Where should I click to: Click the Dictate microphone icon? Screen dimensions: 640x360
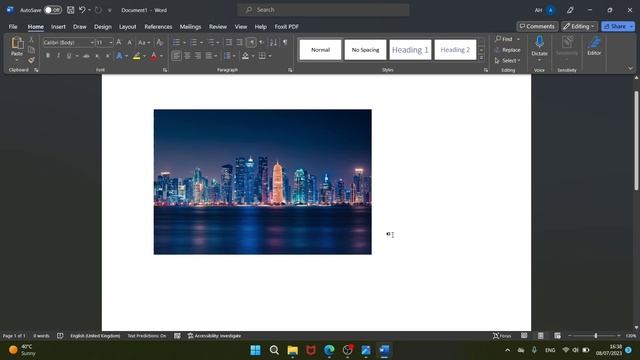[x=539, y=42]
